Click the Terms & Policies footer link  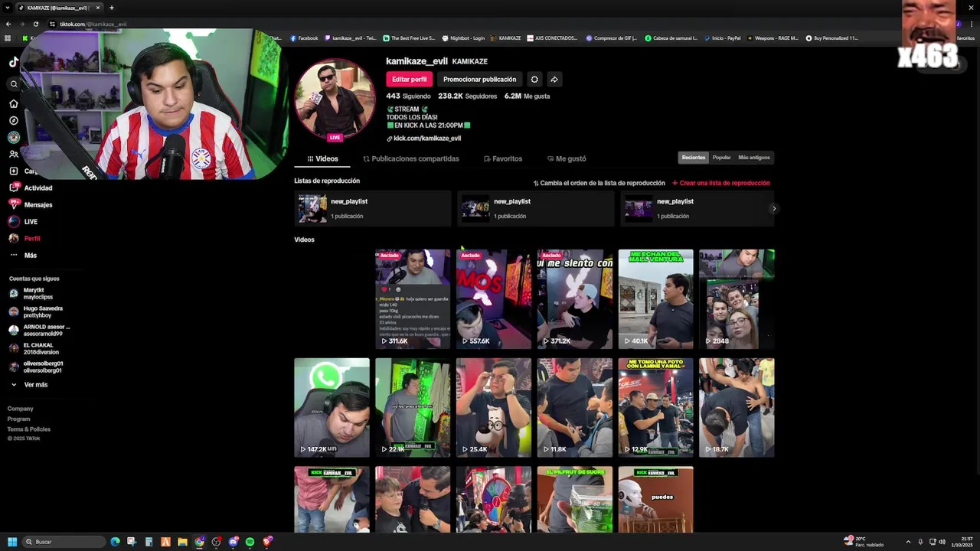29,429
